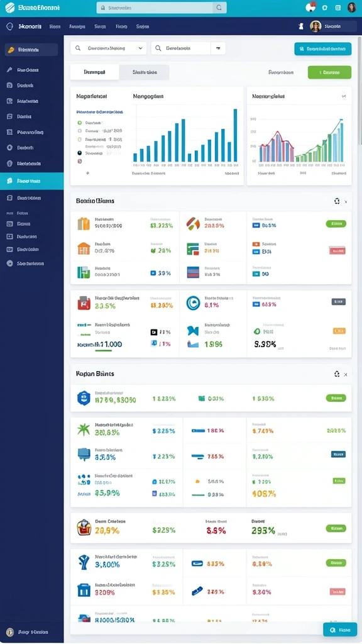Image resolution: width=362 pixels, height=644 pixels.
Task: Click the treasure chest icon
Action: tap(84, 527)
